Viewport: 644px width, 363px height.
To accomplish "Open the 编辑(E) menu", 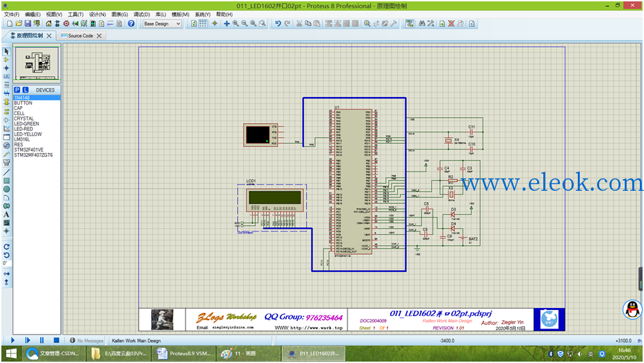I will 32,14.
